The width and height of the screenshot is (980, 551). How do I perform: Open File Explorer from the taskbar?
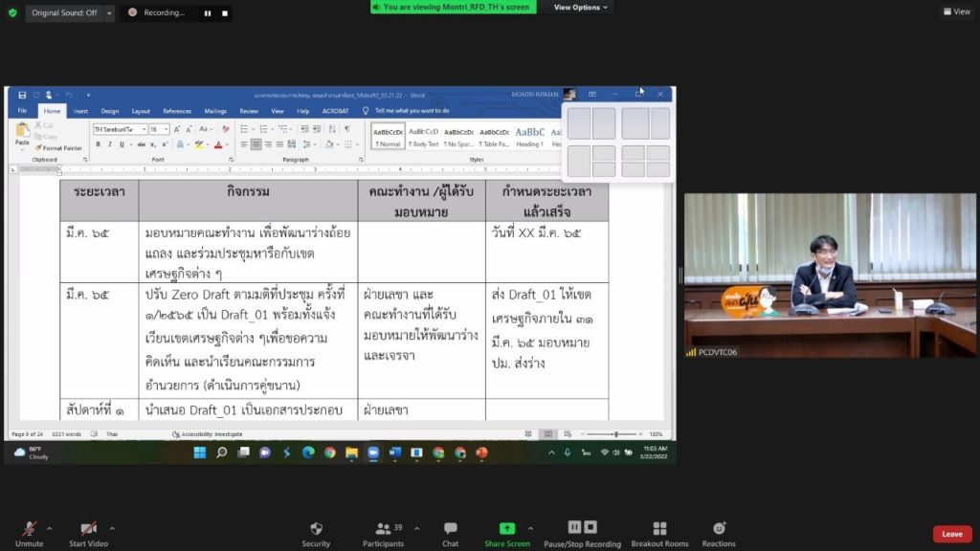tap(351, 452)
